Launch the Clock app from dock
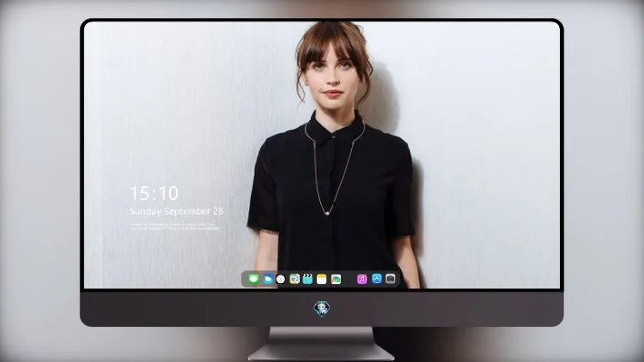Image resolution: width=644 pixels, height=362 pixels. 281,279
